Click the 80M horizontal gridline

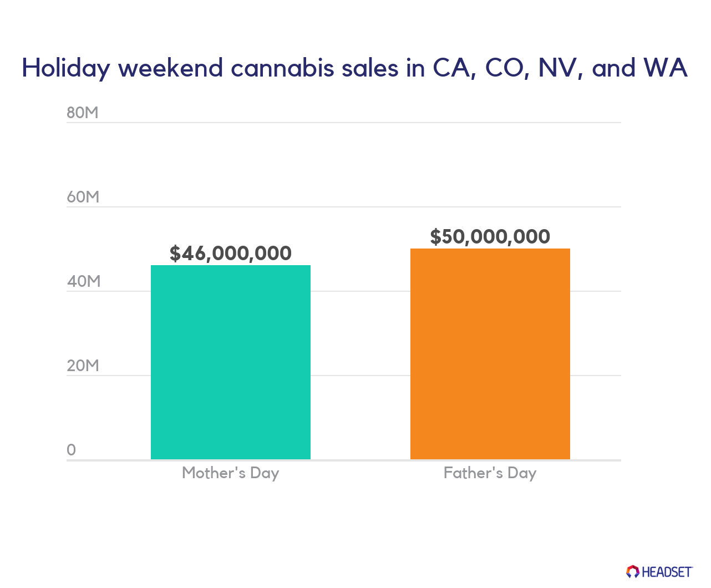click(344, 123)
